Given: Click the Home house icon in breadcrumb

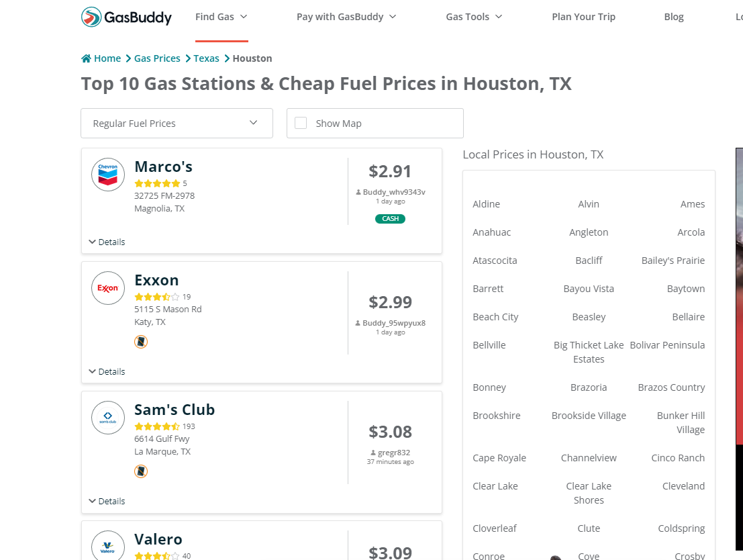Looking at the screenshot, I should pyautogui.click(x=86, y=58).
